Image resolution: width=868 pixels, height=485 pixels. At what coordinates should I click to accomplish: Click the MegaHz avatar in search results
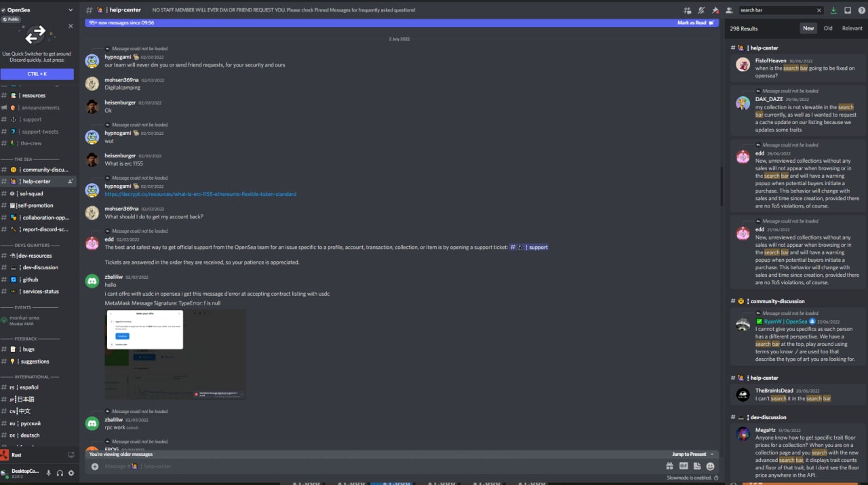(743, 433)
